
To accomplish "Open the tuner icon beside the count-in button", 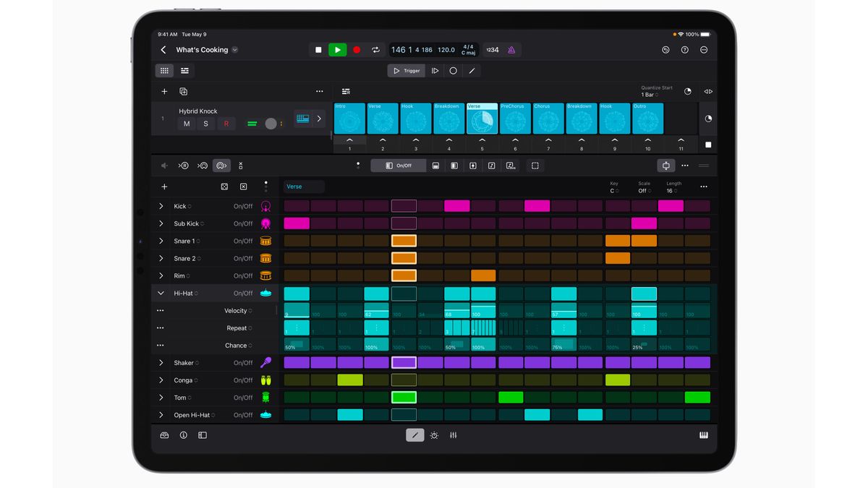I will 510,49.
